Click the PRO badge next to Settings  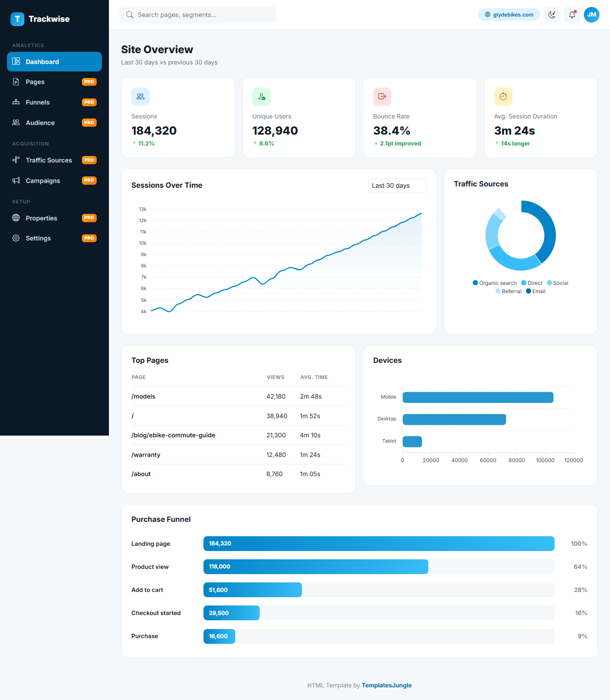point(89,238)
